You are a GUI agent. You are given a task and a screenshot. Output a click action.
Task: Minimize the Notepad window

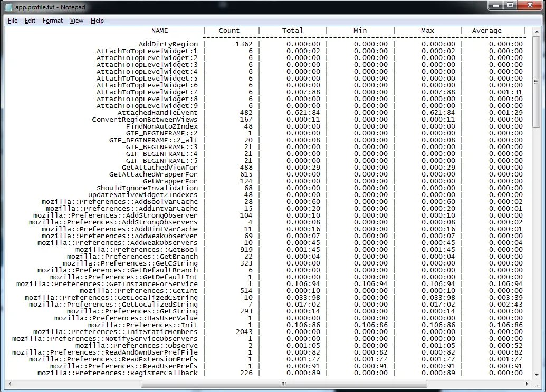pos(496,6)
